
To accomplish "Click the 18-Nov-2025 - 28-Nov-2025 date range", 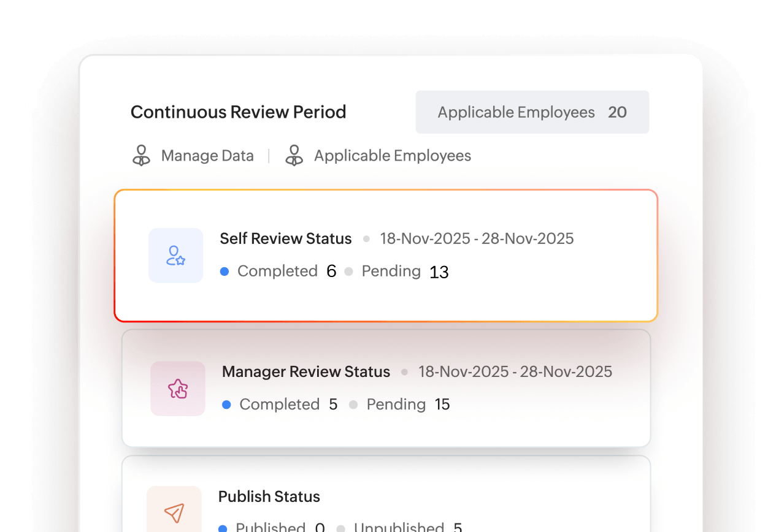I will point(477,238).
